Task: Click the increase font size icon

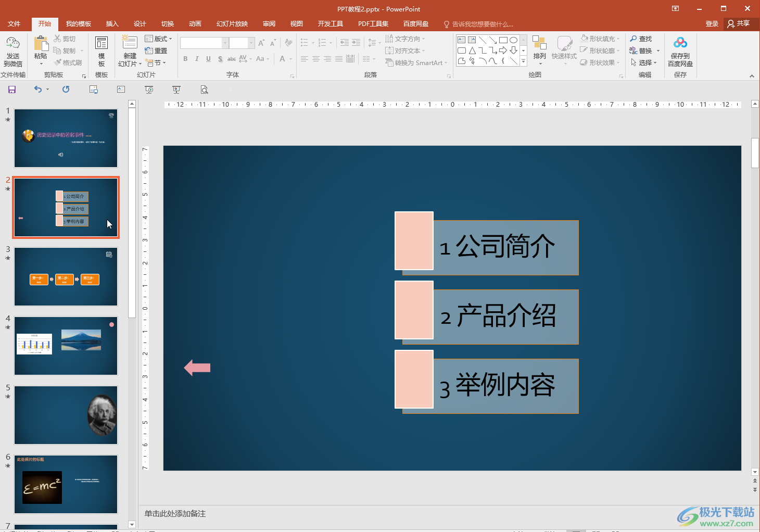Action: tap(261, 43)
